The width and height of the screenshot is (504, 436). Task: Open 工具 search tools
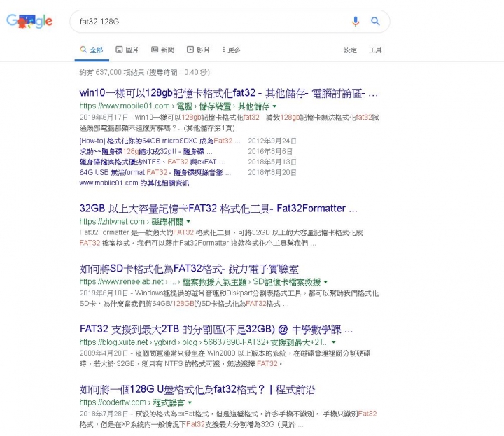coord(375,50)
